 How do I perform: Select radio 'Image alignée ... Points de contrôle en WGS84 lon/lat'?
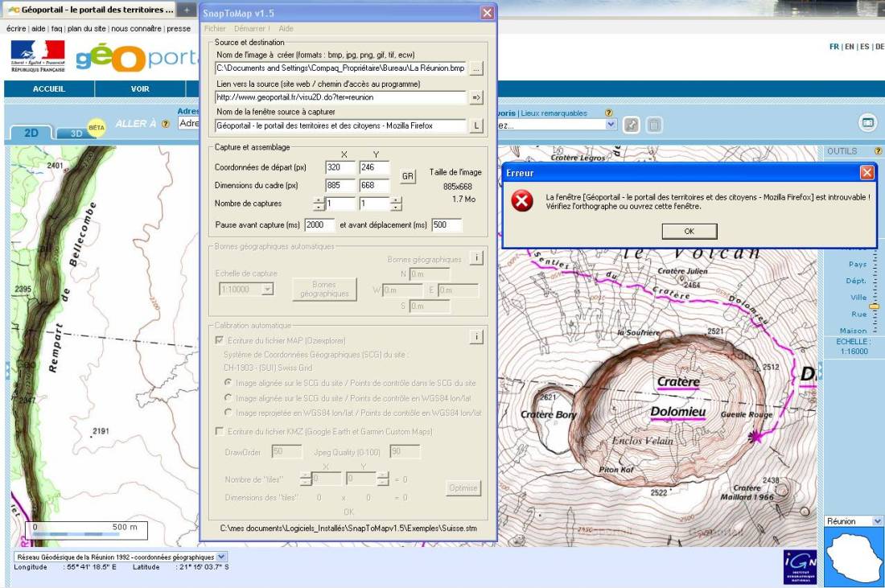228,397
